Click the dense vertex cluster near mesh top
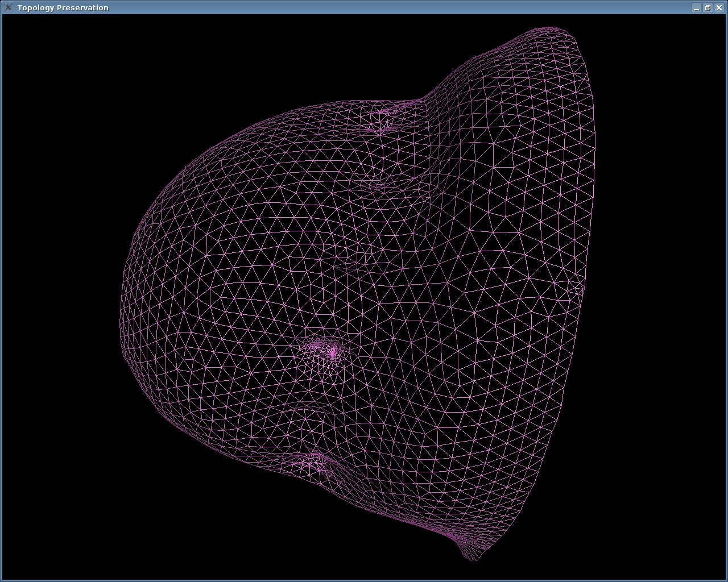The image size is (728, 582). [x=381, y=120]
